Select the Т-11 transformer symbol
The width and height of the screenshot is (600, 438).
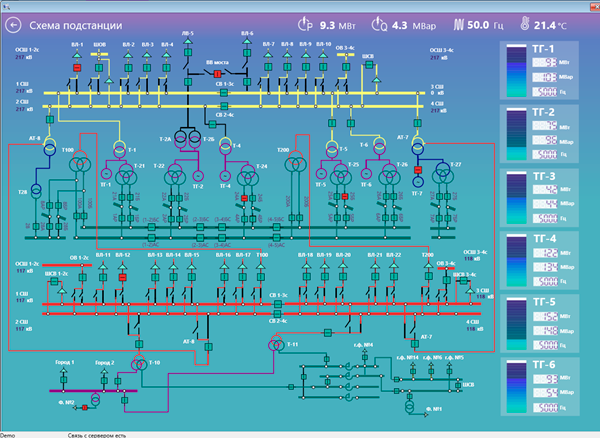coord(272,346)
